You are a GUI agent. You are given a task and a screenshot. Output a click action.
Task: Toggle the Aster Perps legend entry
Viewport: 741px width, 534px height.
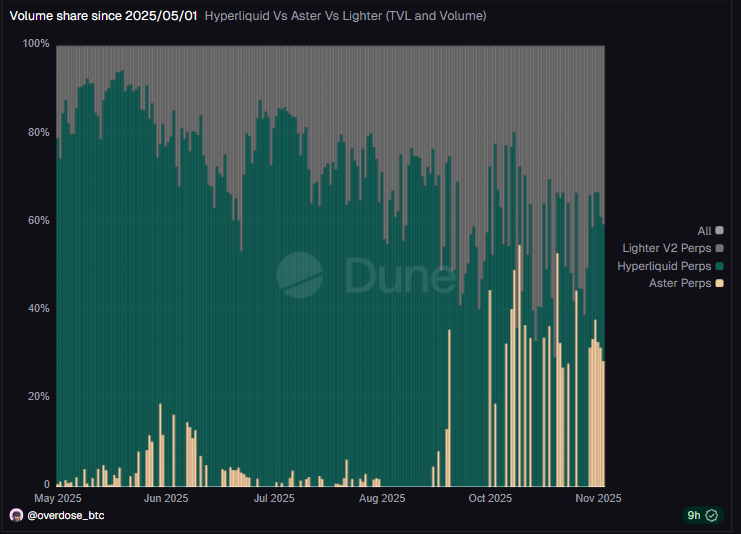[x=686, y=283]
